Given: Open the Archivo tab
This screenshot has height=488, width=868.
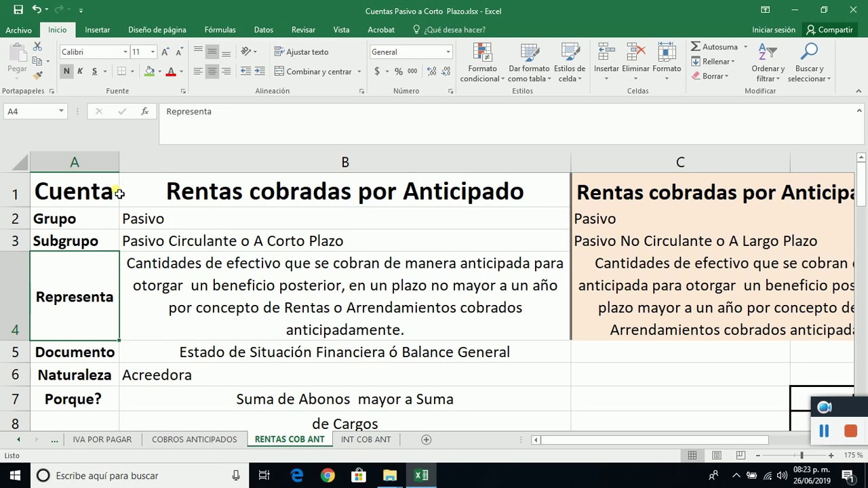Looking at the screenshot, I should coord(19,30).
